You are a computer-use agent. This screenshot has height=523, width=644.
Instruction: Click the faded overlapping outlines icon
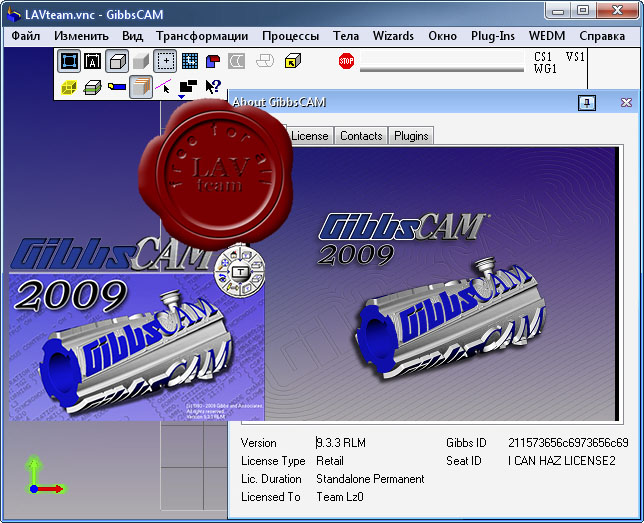(x=264, y=61)
